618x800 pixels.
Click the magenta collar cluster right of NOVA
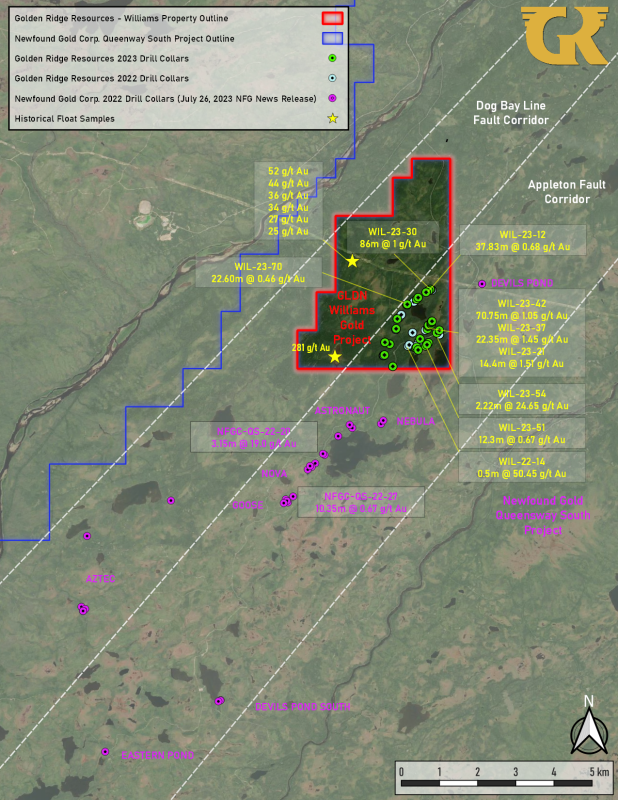(311, 466)
